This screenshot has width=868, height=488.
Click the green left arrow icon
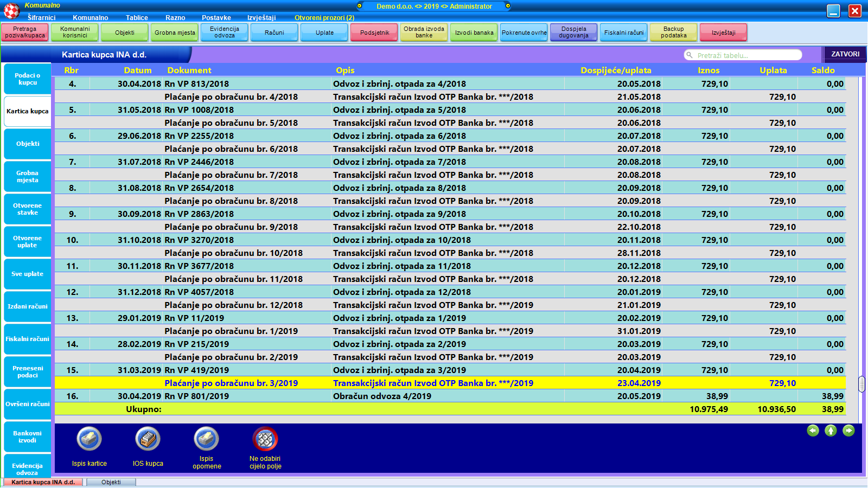[x=813, y=431]
